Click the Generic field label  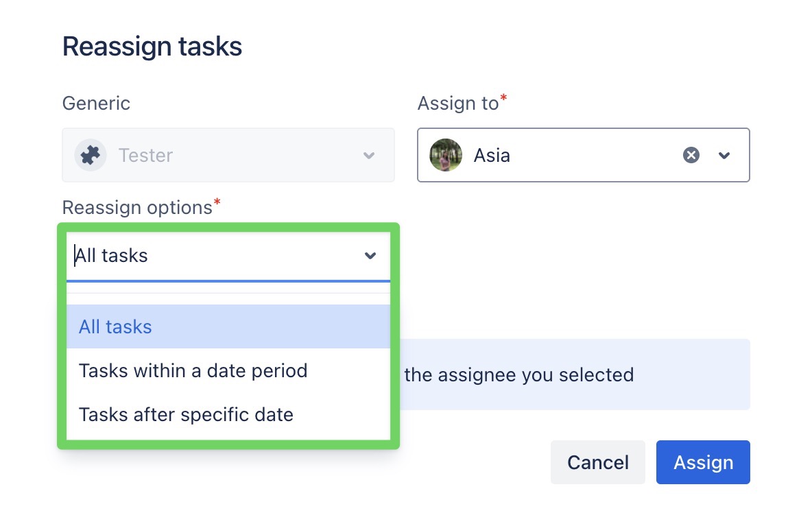click(96, 103)
